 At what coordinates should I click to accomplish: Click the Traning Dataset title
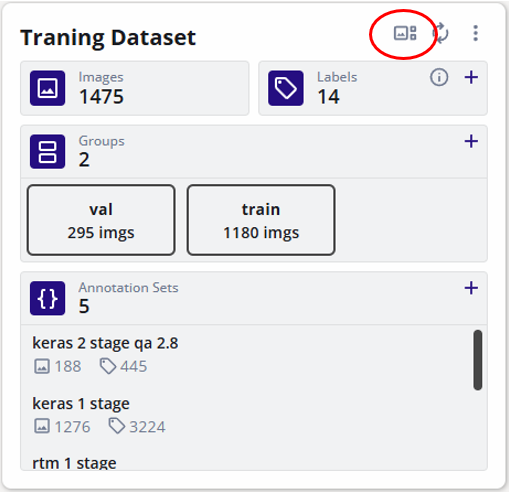click(x=108, y=37)
